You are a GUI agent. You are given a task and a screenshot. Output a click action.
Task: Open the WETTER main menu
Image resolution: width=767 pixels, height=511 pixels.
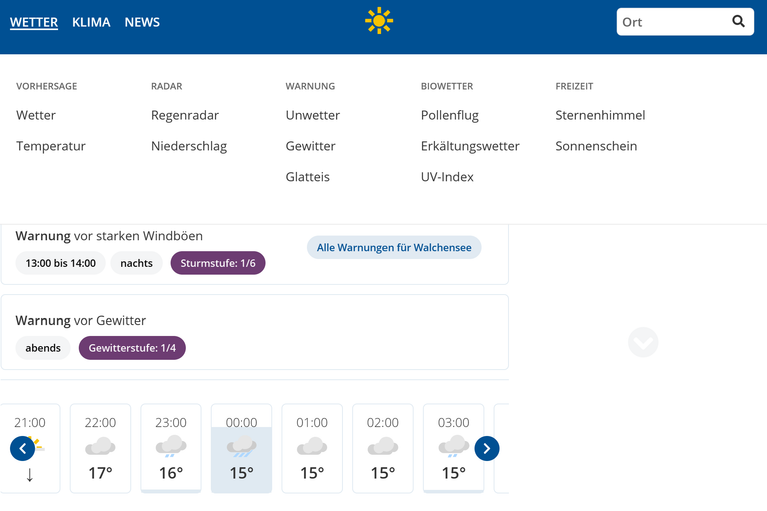[34, 22]
